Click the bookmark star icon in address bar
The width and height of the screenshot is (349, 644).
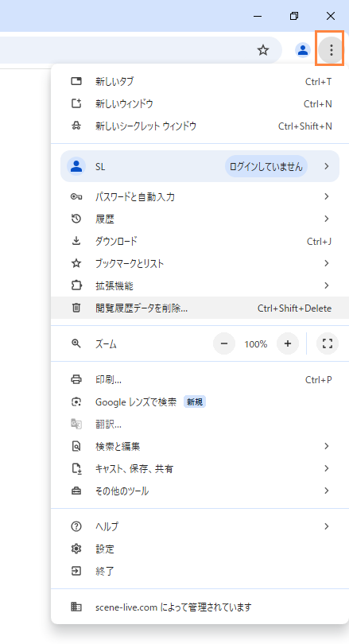tap(263, 51)
